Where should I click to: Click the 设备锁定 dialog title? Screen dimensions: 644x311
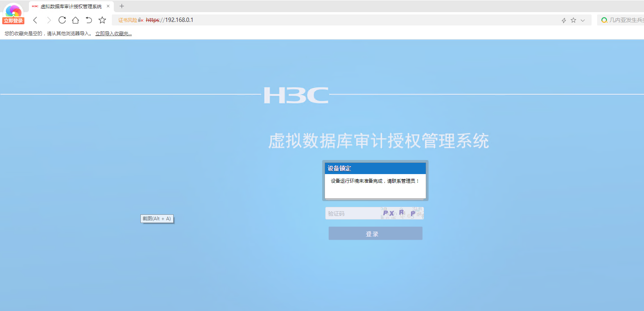[339, 168]
